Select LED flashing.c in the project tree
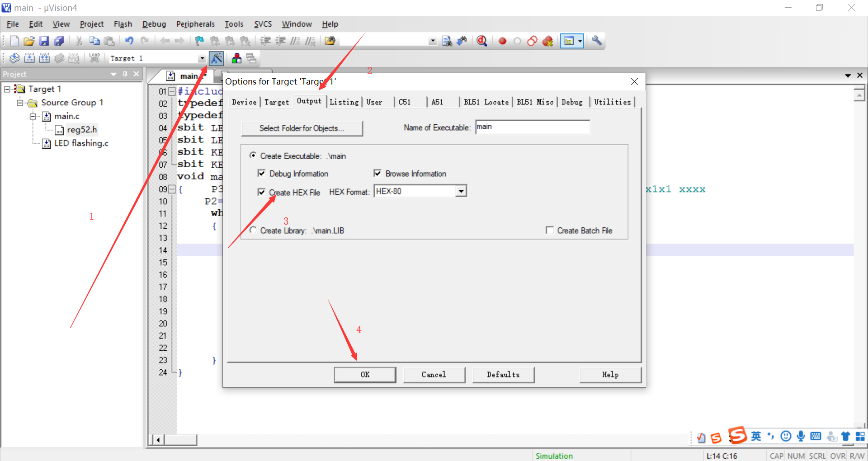Viewport: 868px width, 461px height. [x=81, y=143]
